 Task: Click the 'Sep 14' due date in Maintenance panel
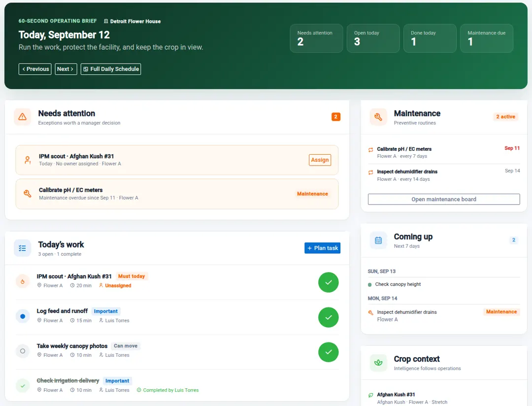click(x=512, y=171)
